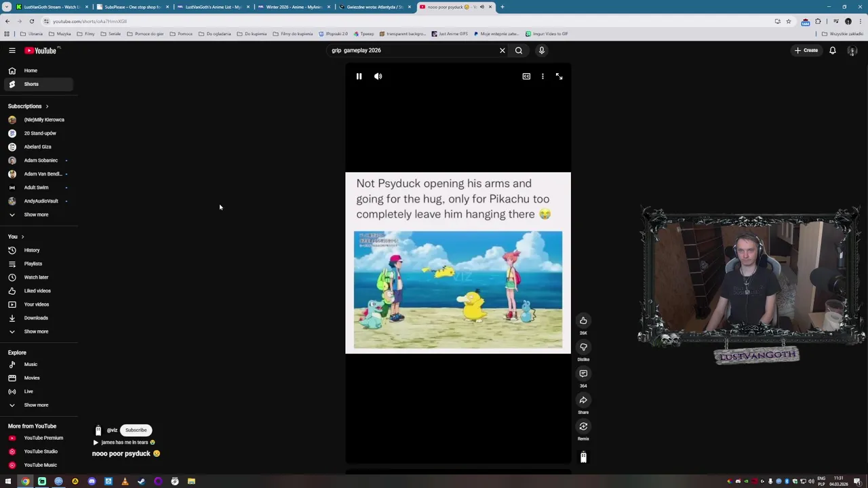Show more Explore categories

pos(37,405)
